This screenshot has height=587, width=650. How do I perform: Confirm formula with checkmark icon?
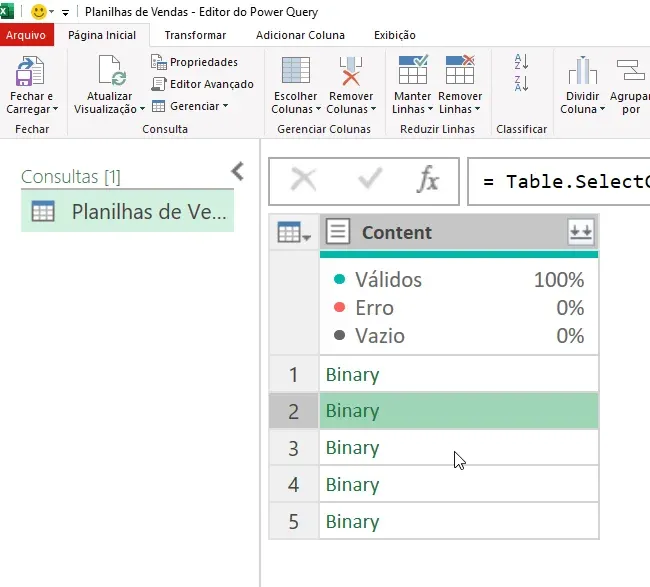(369, 179)
